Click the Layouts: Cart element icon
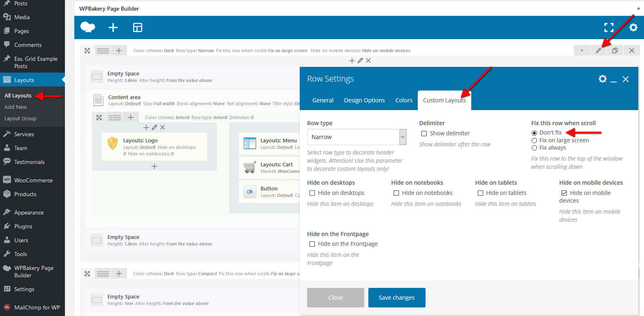This screenshot has width=644, height=316. (250, 168)
